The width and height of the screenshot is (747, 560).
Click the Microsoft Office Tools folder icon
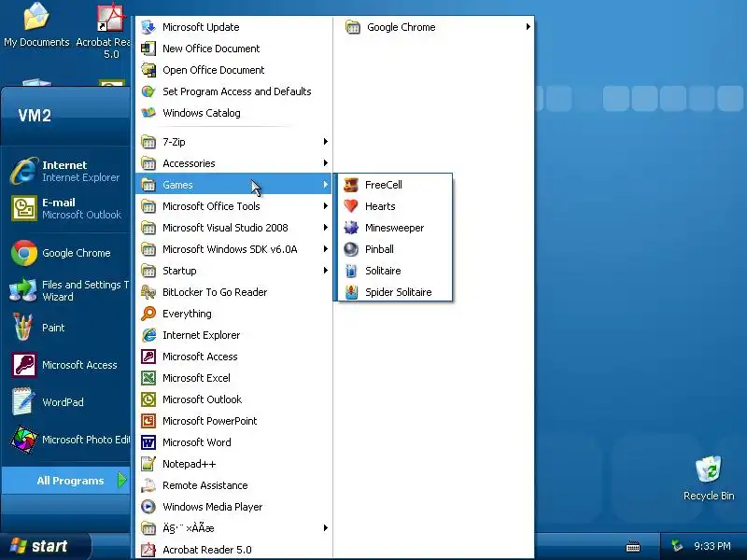pyautogui.click(x=148, y=206)
